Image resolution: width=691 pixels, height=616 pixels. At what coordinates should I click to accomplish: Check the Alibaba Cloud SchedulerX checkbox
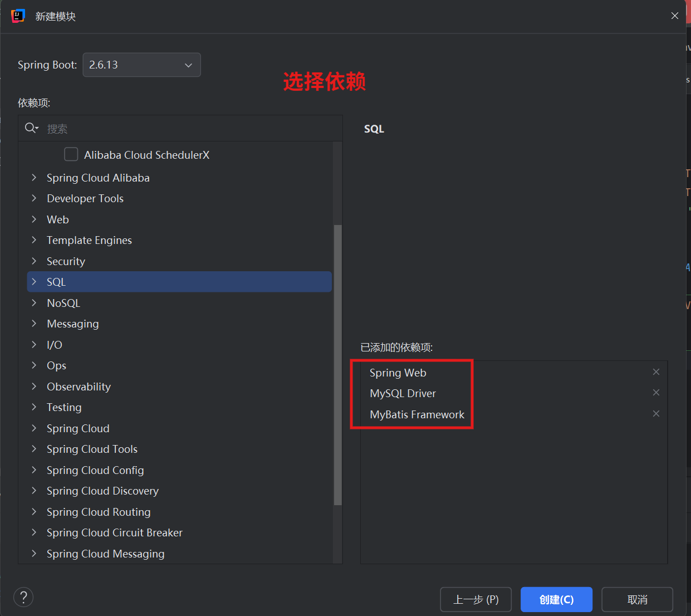click(71, 154)
